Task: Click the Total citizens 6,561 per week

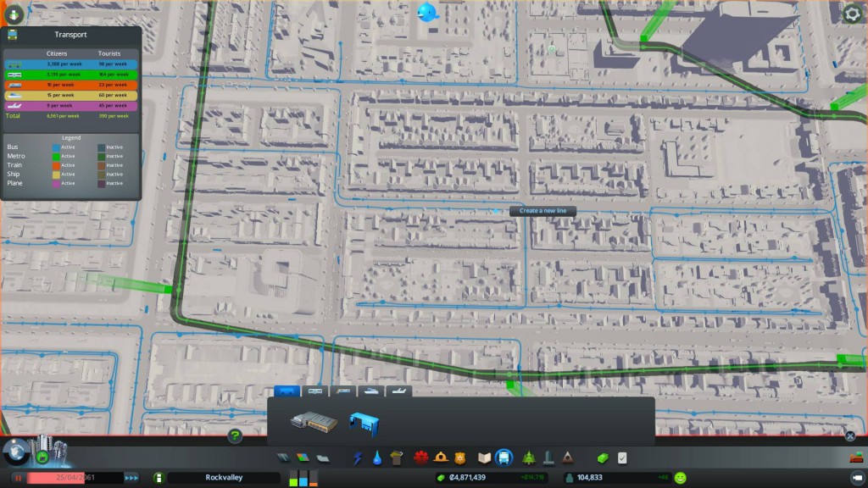Action: click(x=63, y=116)
